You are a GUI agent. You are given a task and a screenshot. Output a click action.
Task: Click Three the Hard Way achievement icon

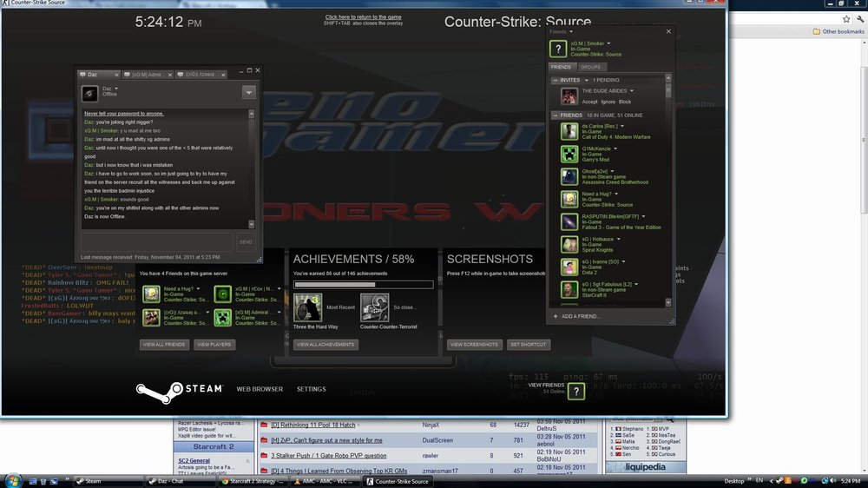point(307,307)
